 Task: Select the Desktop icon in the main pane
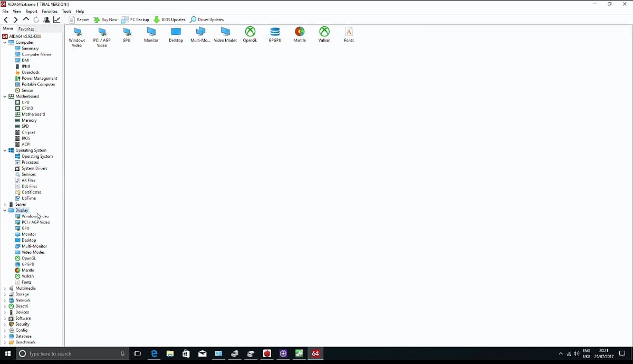(x=176, y=35)
